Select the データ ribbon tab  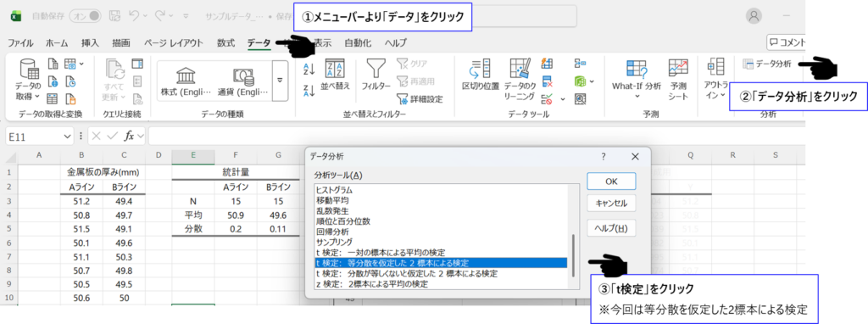pyautogui.click(x=259, y=42)
